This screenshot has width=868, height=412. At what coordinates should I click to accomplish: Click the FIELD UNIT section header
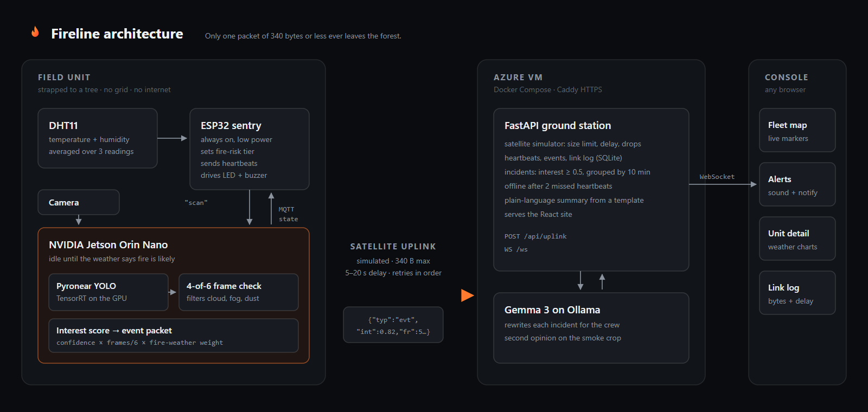tap(64, 78)
